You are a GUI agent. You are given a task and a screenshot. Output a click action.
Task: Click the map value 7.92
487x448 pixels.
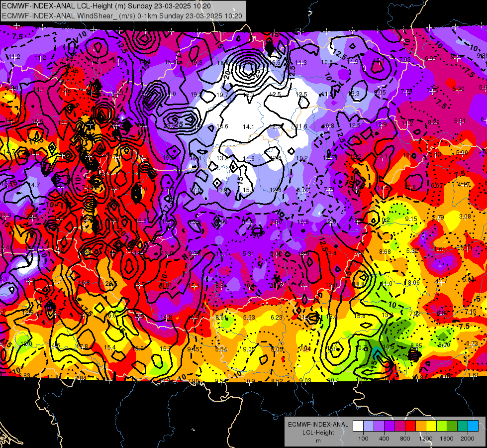tap(415, 314)
